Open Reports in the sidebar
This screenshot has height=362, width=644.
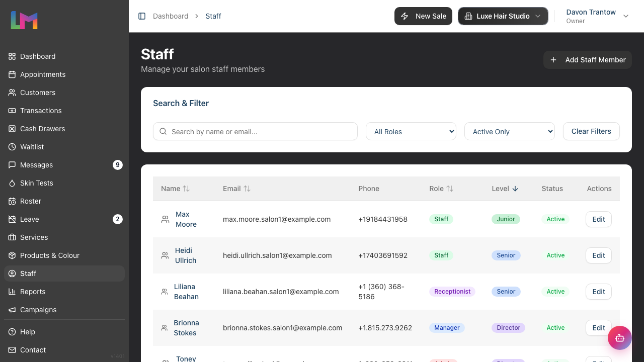(64, 292)
